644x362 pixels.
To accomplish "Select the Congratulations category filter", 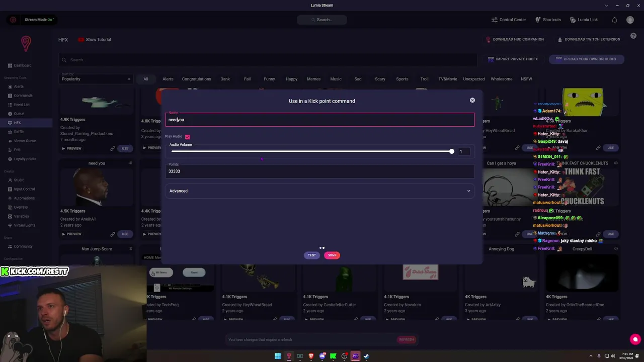I will (197, 79).
